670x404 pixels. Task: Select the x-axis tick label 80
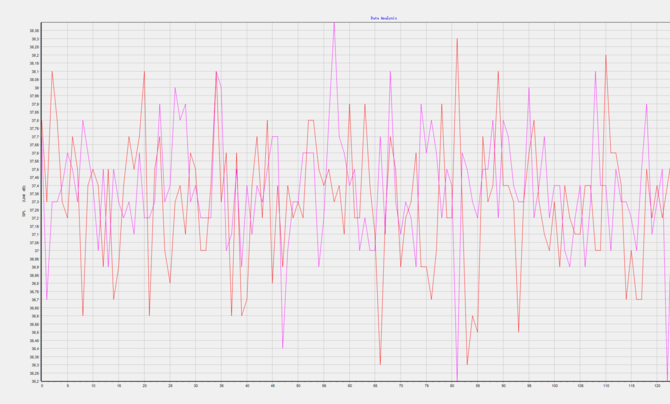[x=452, y=387]
